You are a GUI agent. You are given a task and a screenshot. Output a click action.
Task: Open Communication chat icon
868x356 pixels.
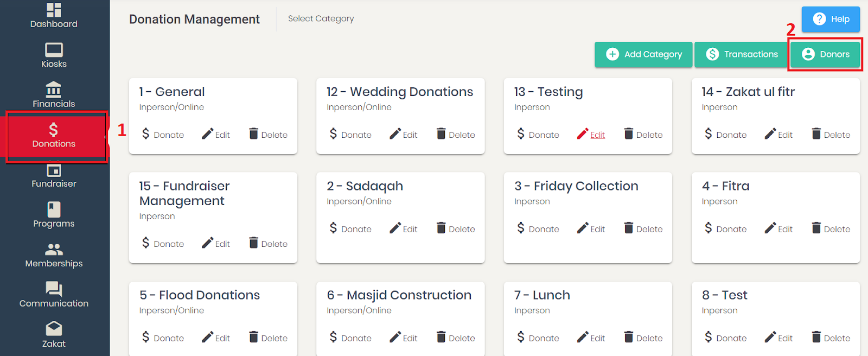click(54, 289)
